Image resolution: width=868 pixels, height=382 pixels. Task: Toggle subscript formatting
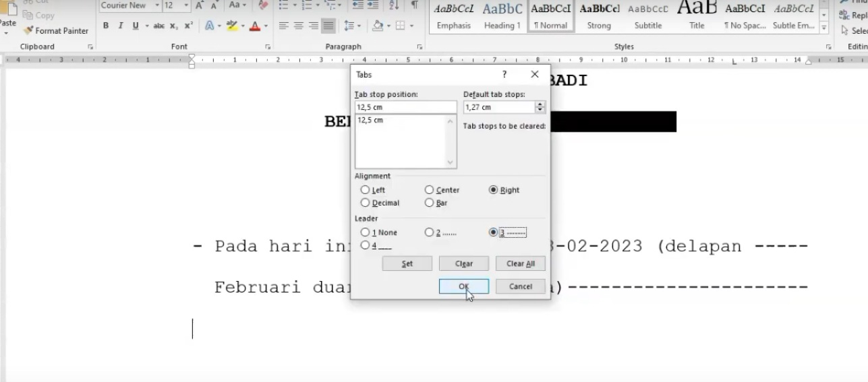coord(173,26)
